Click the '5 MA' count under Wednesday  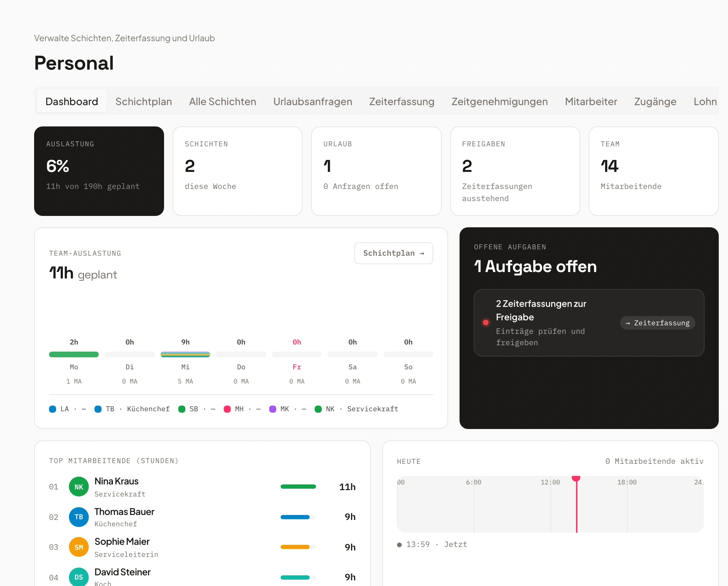tap(185, 381)
